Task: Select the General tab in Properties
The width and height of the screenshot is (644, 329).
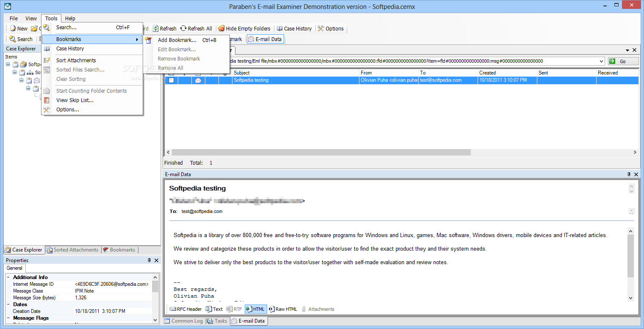Action: [15, 268]
